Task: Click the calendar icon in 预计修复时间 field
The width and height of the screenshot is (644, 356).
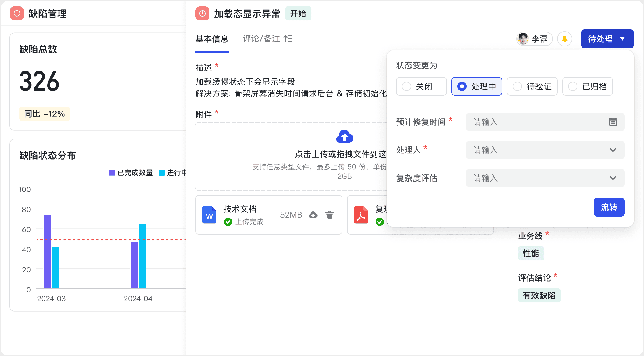Action: 614,122
